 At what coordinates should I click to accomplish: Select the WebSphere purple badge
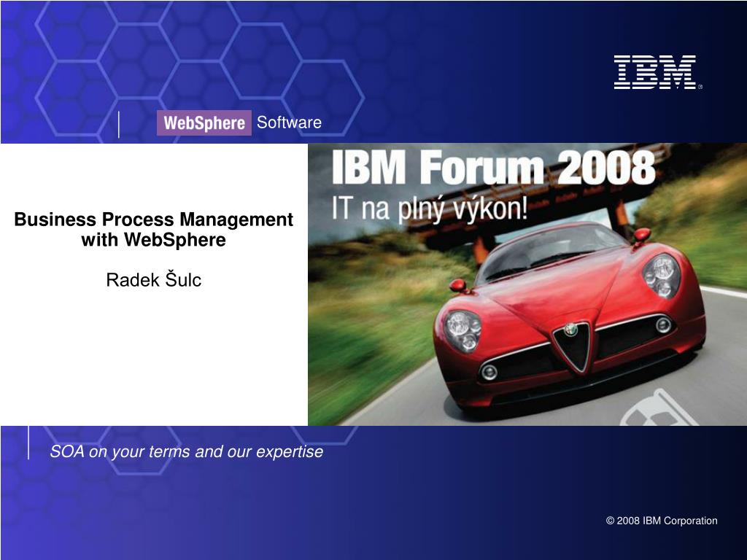(x=204, y=122)
